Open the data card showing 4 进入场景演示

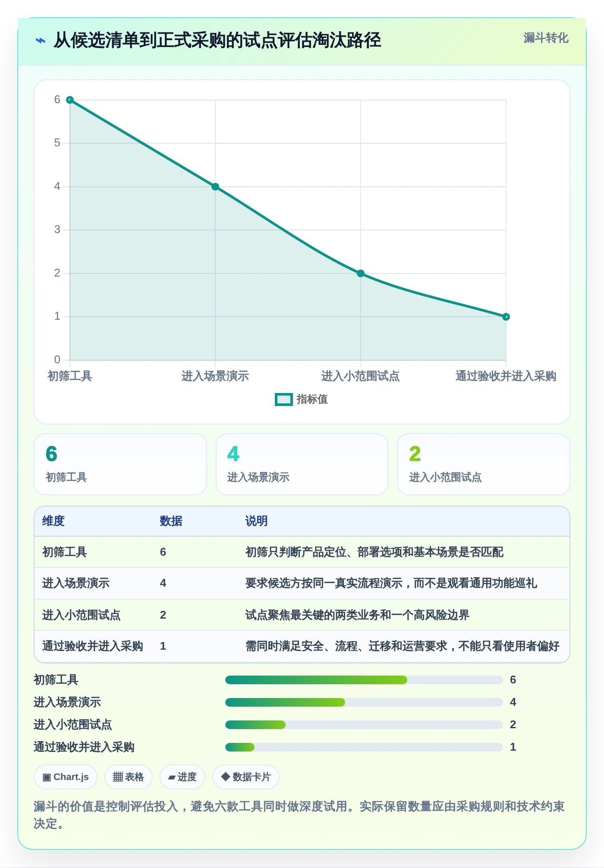pyautogui.click(x=302, y=464)
